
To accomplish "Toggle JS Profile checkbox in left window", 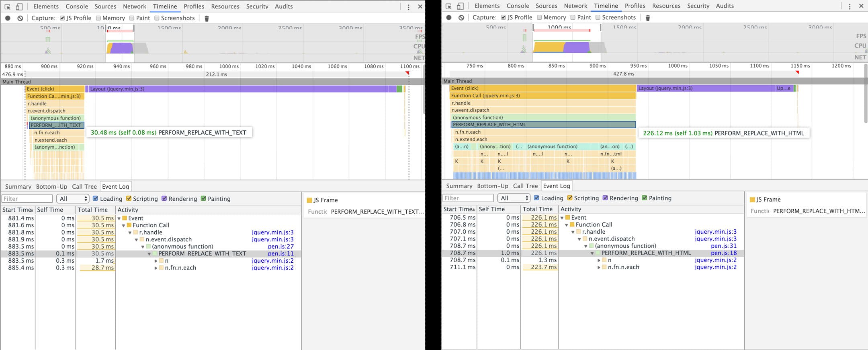I will pos(62,18).
